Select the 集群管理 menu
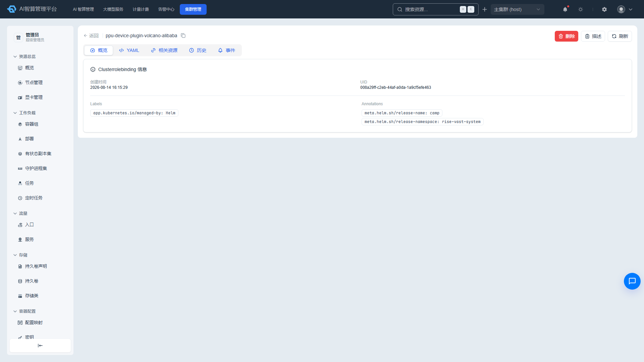The width and height of the screenshot is (644, 362). click(x=193, y=9)
